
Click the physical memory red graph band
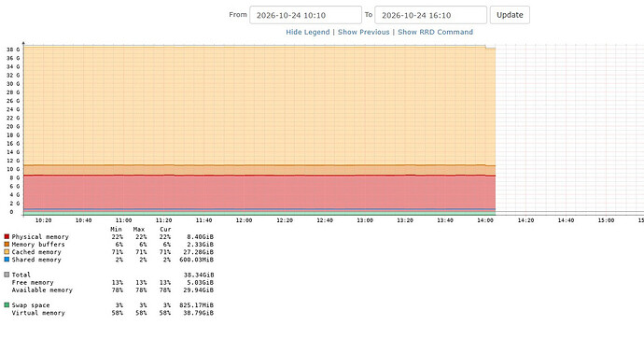pos(259,192)
